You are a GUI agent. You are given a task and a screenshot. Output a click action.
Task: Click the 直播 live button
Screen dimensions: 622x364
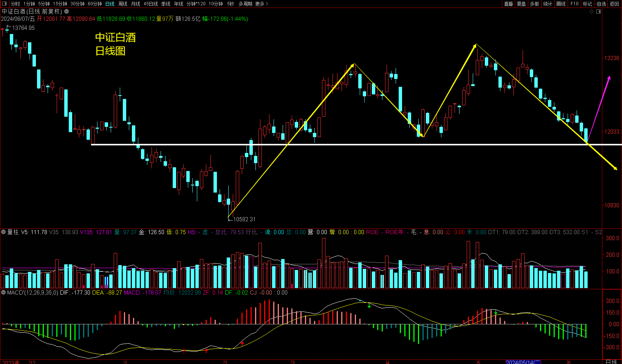point(509,4)
